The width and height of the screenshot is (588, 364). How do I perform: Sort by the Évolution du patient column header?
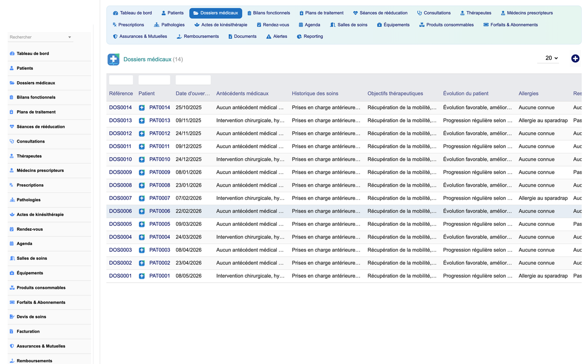coord(466,94)
